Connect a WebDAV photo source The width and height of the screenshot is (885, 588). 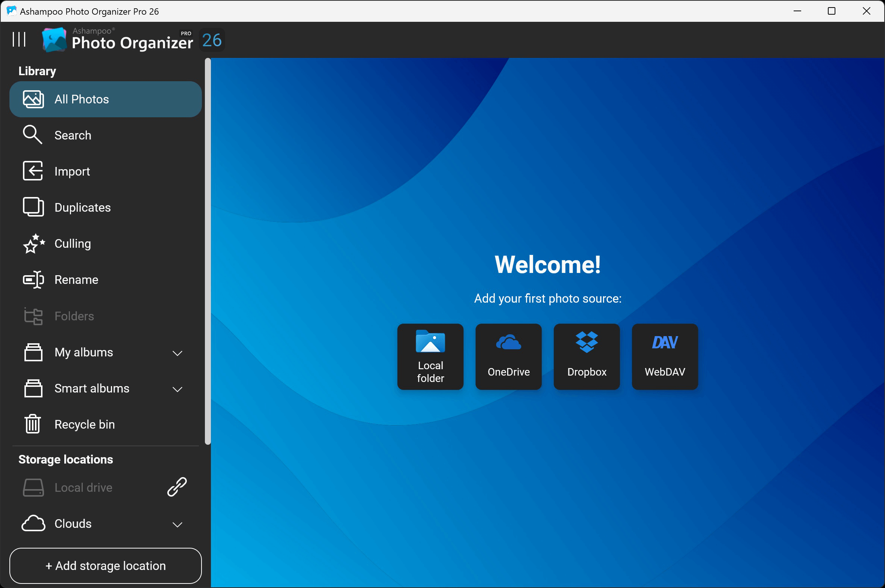click(x=664, y=356)
